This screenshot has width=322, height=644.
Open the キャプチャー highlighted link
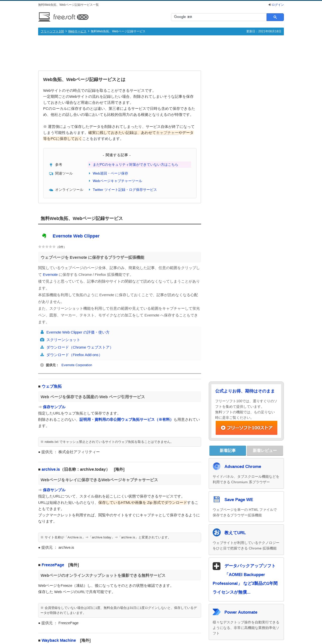(167, 133)
